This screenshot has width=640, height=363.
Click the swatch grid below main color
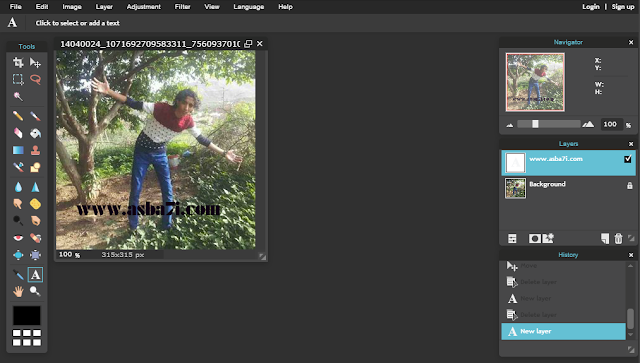click(27, 338)
